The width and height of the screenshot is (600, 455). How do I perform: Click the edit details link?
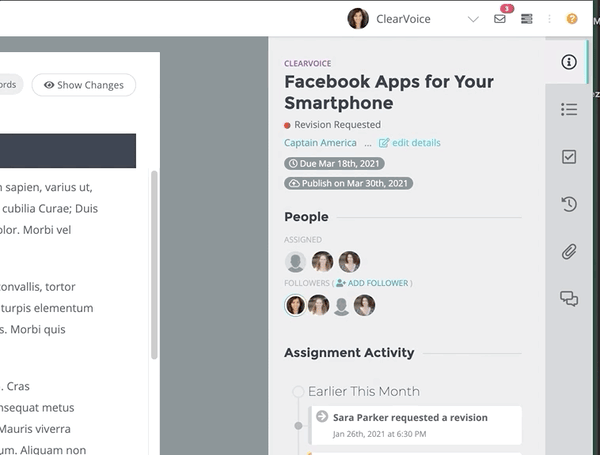tap(409, 143)
